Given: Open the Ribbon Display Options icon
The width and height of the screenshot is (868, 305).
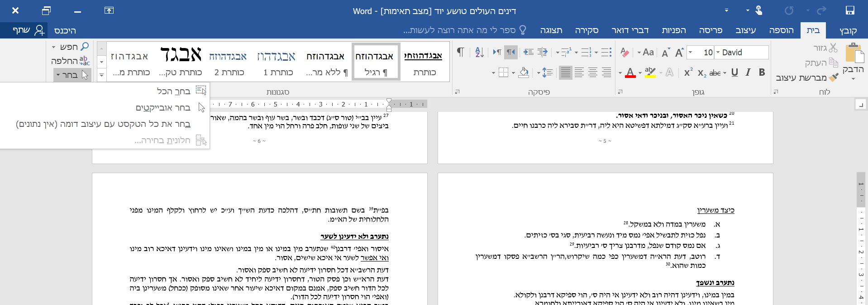Looking at the screenshot, I should click(109, 10).
